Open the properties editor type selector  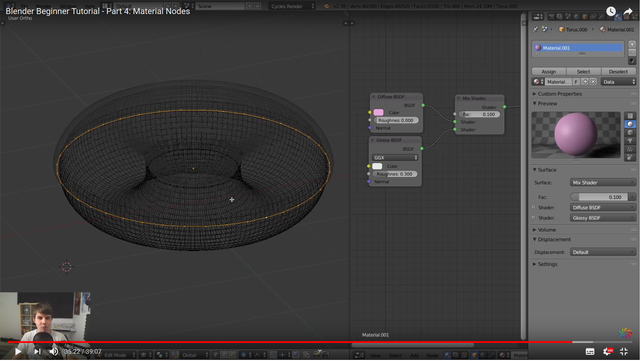click(x=538, y=16)
